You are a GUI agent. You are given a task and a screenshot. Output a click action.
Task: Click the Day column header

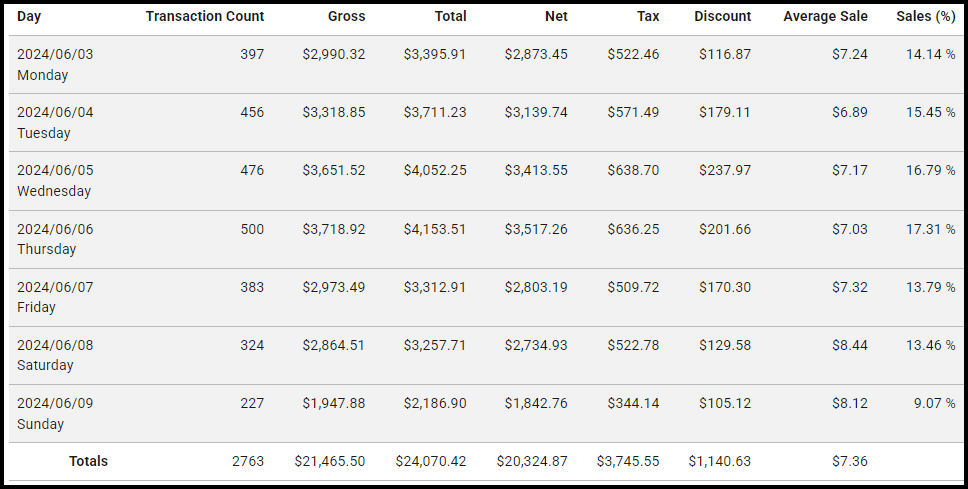(x=28, y=17)
